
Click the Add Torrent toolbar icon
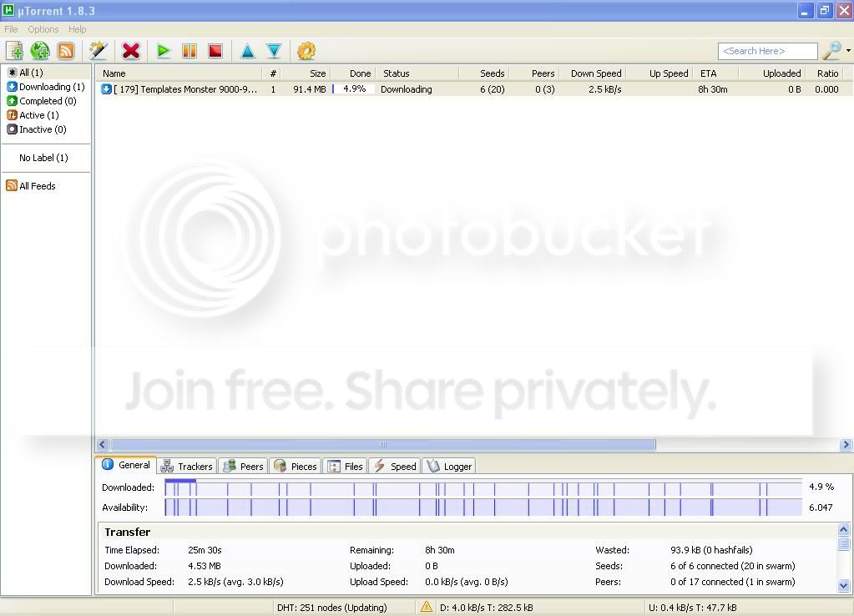(x=14, y=51)
